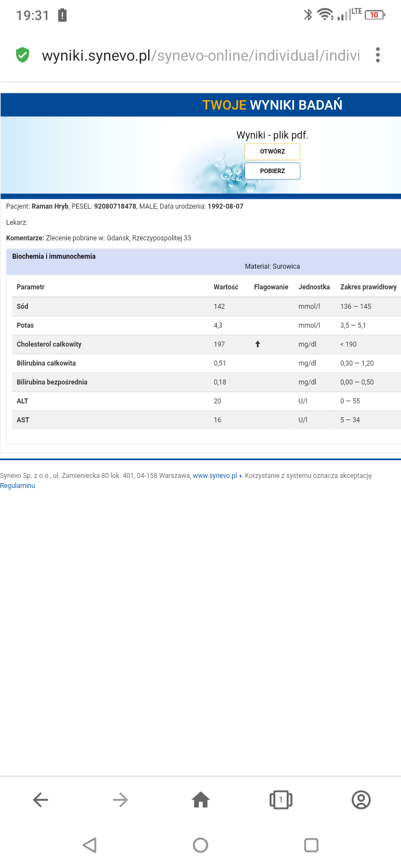Open the www.synevo.pl footer link
Screen dimensions: 401x868
click(215, 476)
